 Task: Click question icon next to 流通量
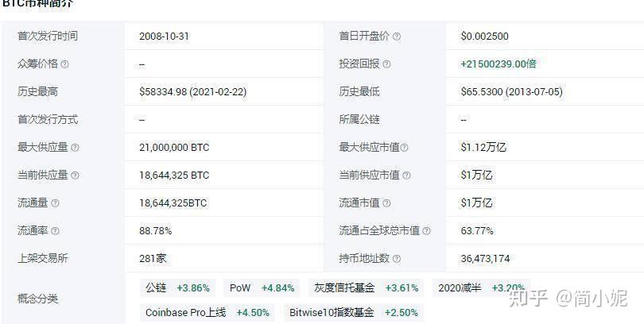point(55,203)
